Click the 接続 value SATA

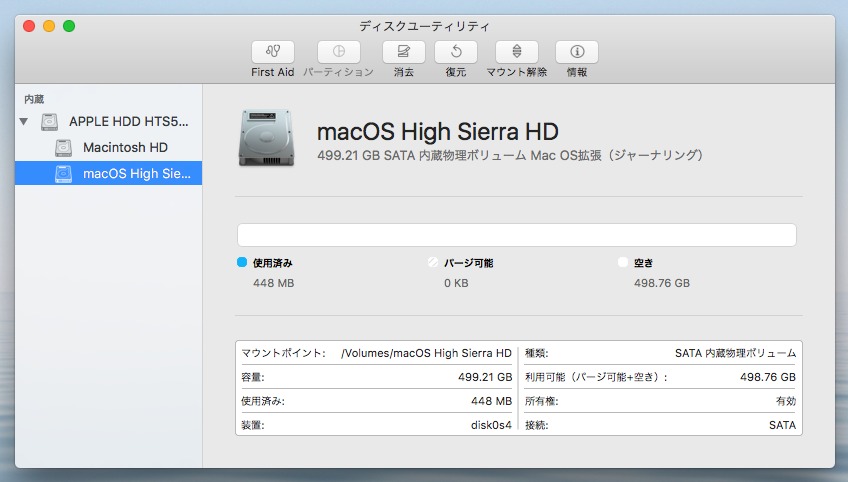[783, 425]
